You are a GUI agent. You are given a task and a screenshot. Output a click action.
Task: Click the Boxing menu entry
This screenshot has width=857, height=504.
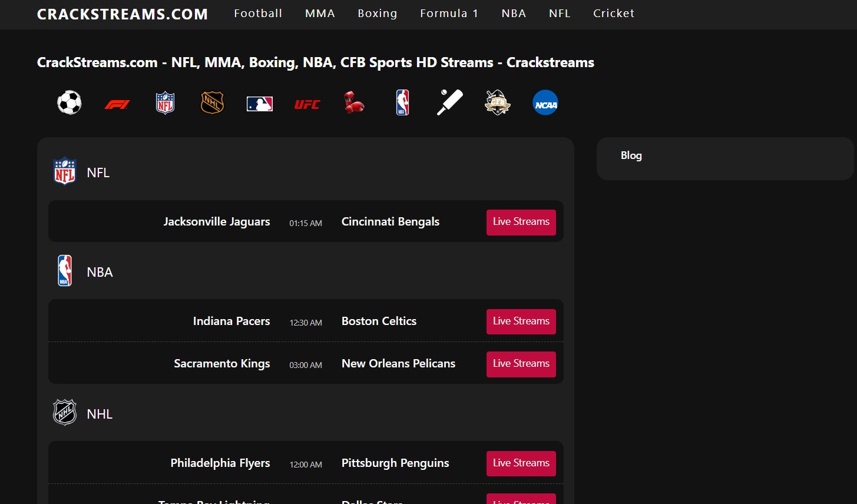point(377,13)
